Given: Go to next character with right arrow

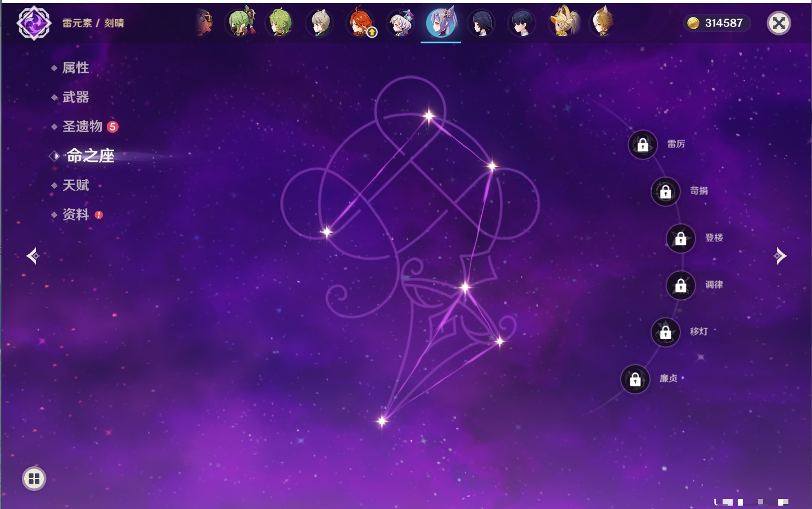Looking at the screenshot, I should tap(780, 256).
